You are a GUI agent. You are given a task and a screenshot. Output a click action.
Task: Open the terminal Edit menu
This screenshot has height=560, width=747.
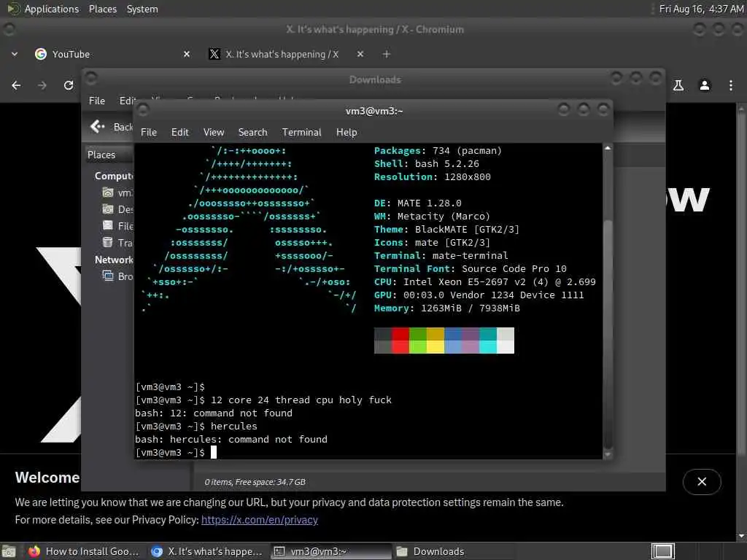[180, 133]
